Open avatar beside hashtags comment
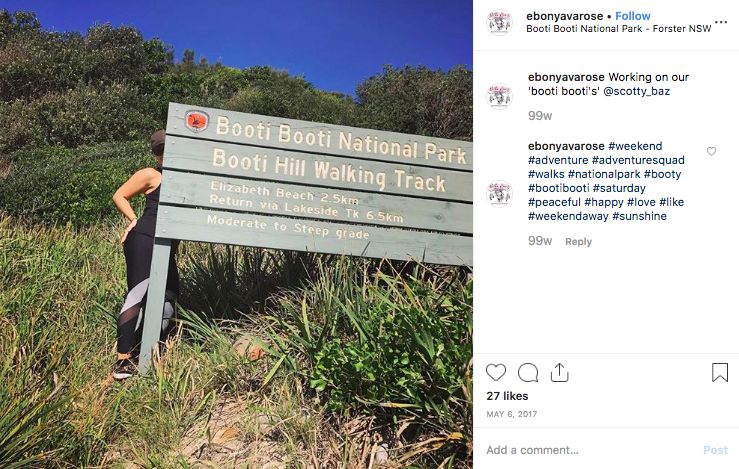Screen dimensions: 739x469 [x=499, y=193]
